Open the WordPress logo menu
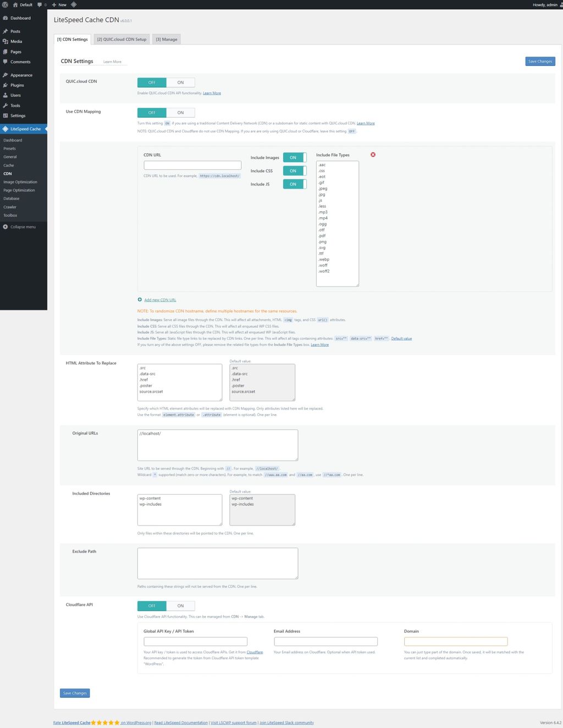The image size is (563, 728). pyautogui.click(x=5, y=4)
